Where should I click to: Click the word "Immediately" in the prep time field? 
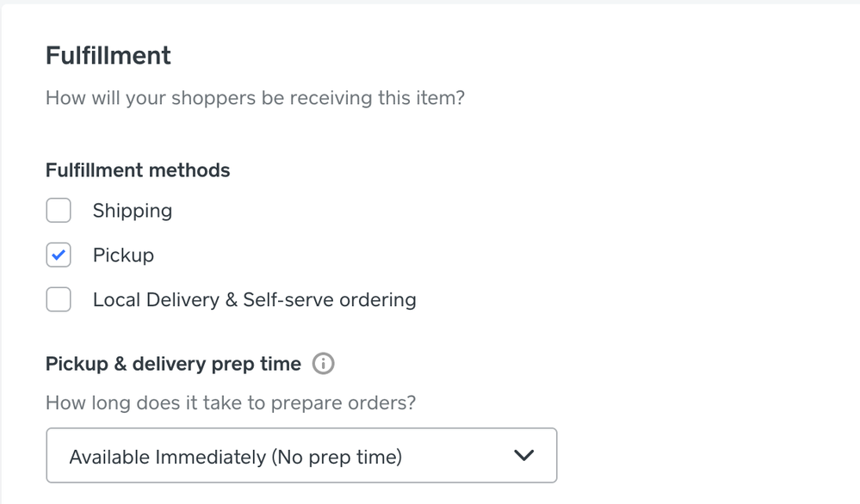tap(211, 457)
